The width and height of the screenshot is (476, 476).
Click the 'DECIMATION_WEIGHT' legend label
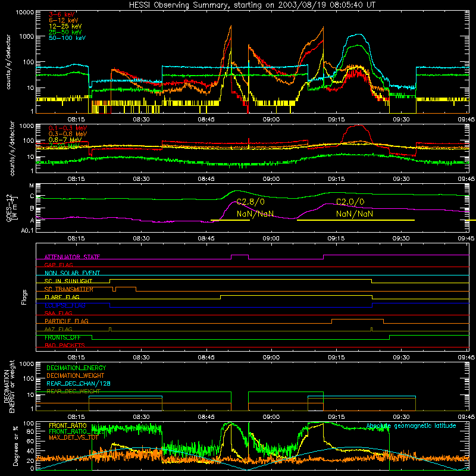76,375
